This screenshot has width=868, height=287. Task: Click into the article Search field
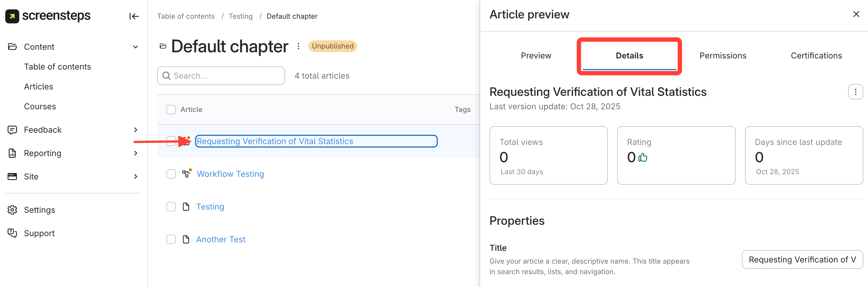coord(226,76)
